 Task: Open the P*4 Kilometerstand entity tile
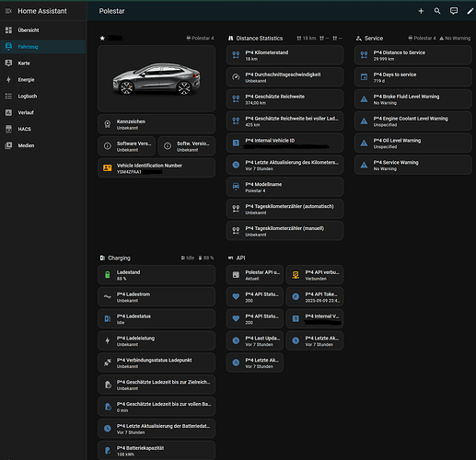click(x=284, y=55)
